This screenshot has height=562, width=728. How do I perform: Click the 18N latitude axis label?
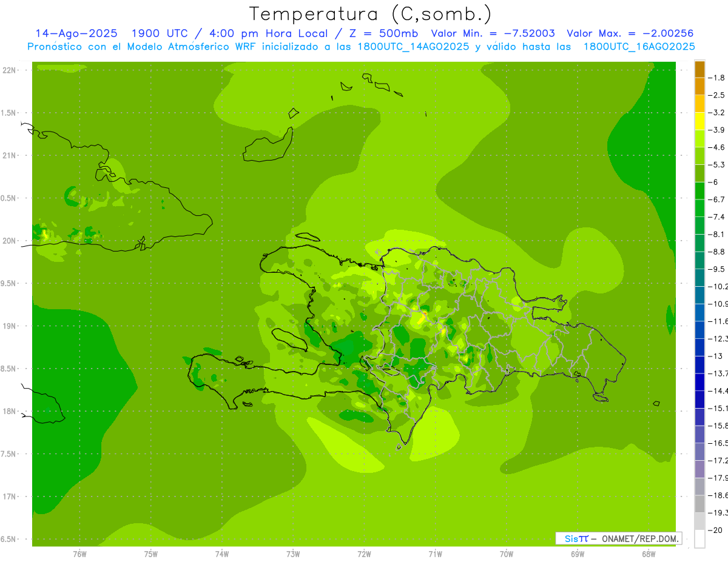click(10, 411)
